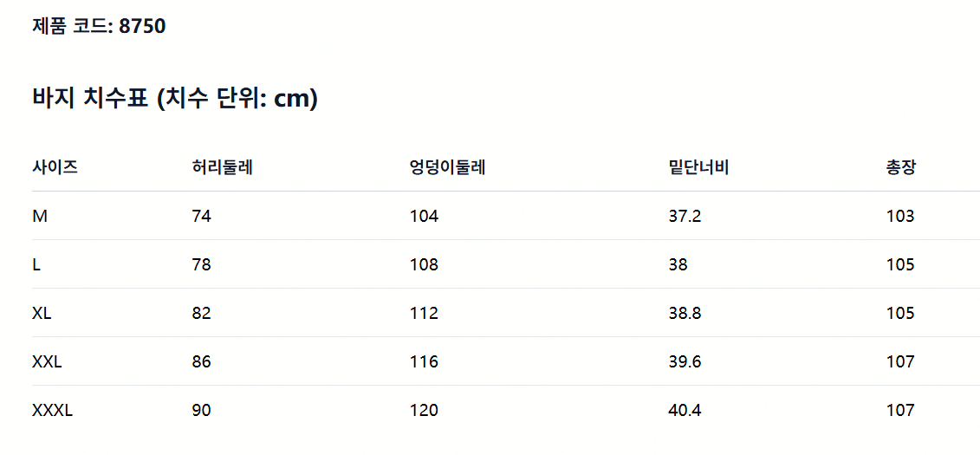
Task: Click the 총장 column header
Action: pyautogui.click(x=902, y=167)
